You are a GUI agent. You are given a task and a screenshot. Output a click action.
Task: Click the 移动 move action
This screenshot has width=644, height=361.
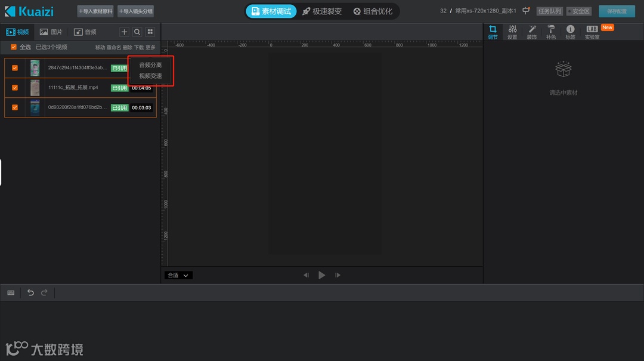100,47
